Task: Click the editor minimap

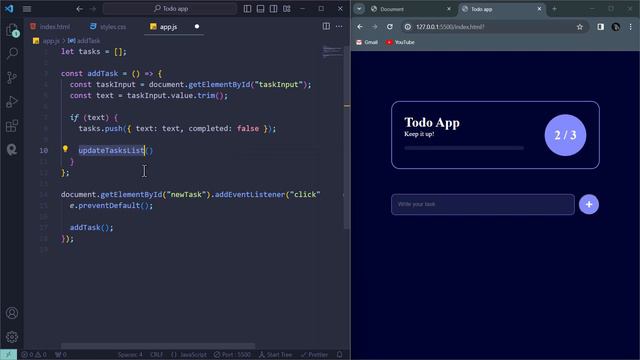Action: [x=331, y=52]
